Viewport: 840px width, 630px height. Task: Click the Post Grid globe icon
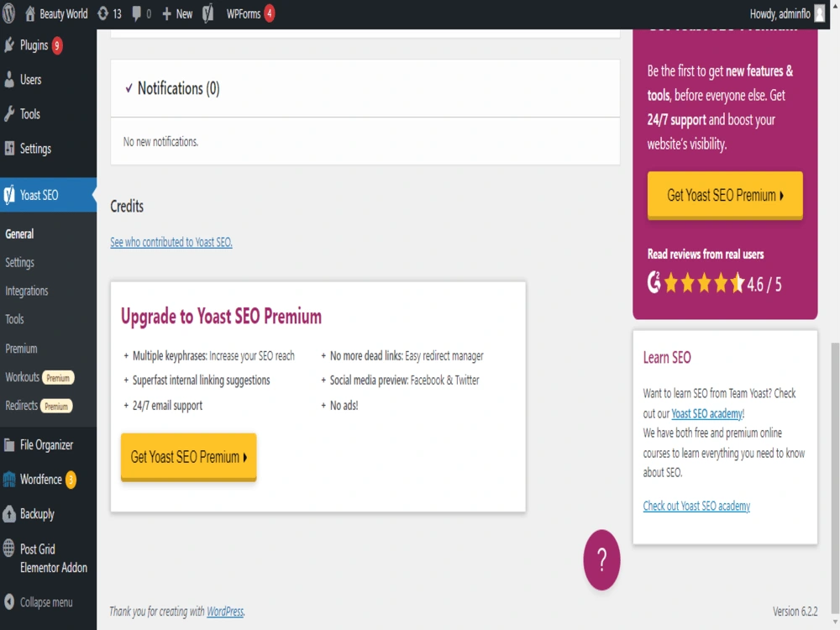coord(9,549)
